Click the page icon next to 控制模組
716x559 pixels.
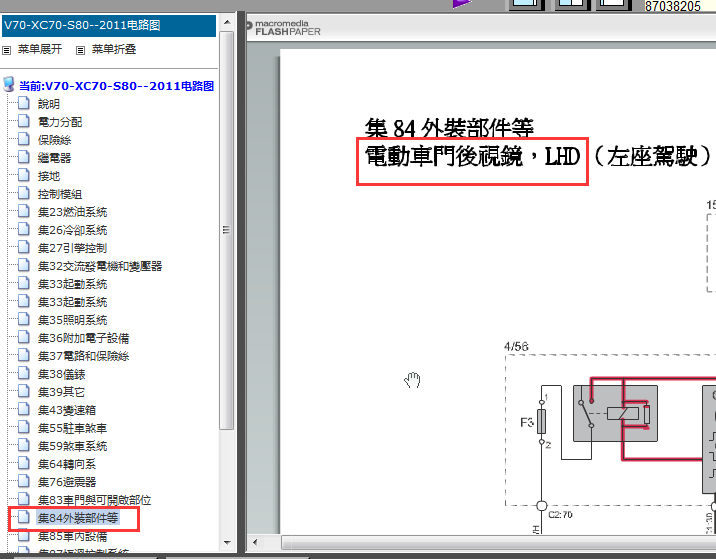point(24,193)
